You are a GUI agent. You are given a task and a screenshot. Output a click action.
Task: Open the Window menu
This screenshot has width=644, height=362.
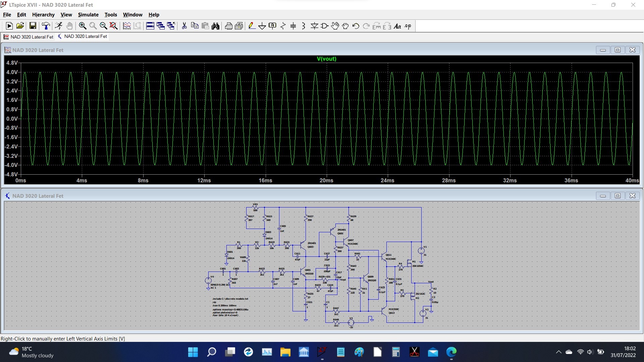point(132,14)
